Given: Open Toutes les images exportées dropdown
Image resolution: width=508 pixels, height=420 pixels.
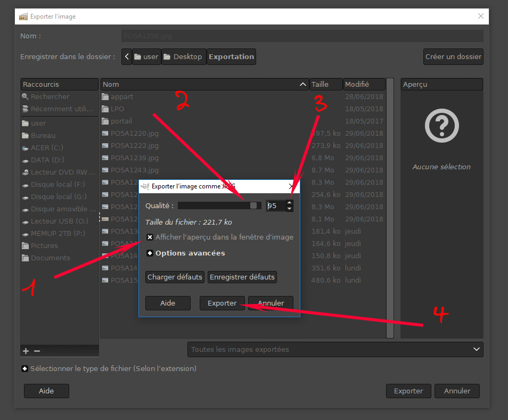Looking at the screenshot, I should coord(335,350).
